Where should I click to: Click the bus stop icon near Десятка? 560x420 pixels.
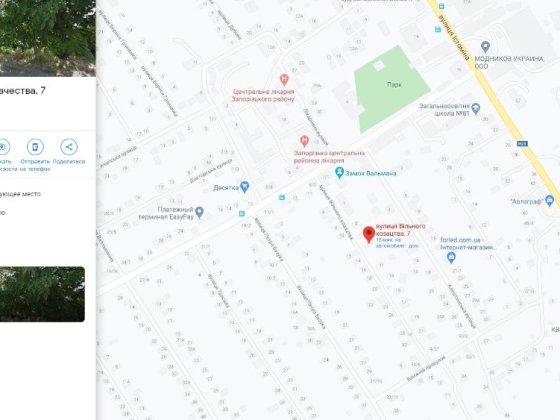(242, 213)
